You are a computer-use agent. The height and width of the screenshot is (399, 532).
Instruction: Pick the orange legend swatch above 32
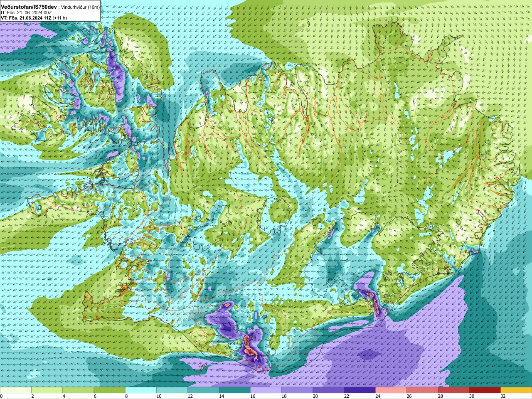[516, 390]
